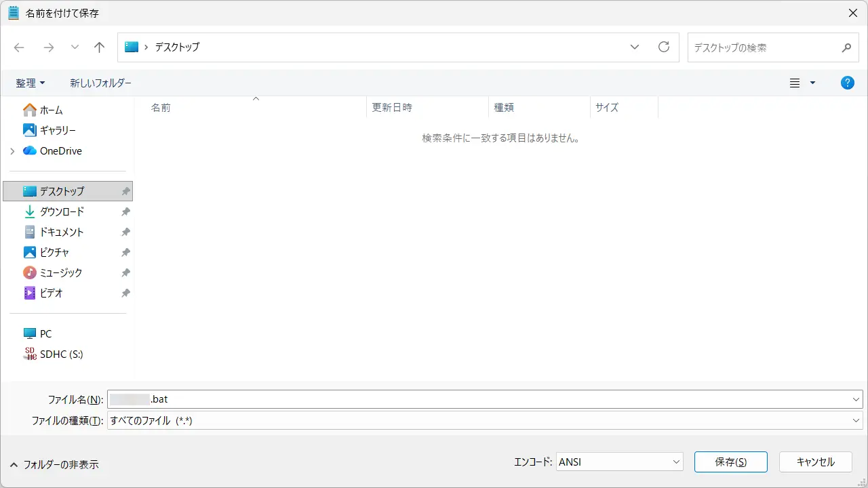This screenshot has height=488, width=868.
Task: Open the ファイルの種類 dropdown
Action: 484,421
